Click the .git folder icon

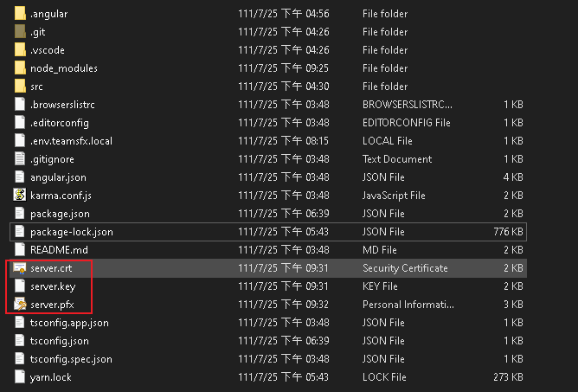coord(20,32)
